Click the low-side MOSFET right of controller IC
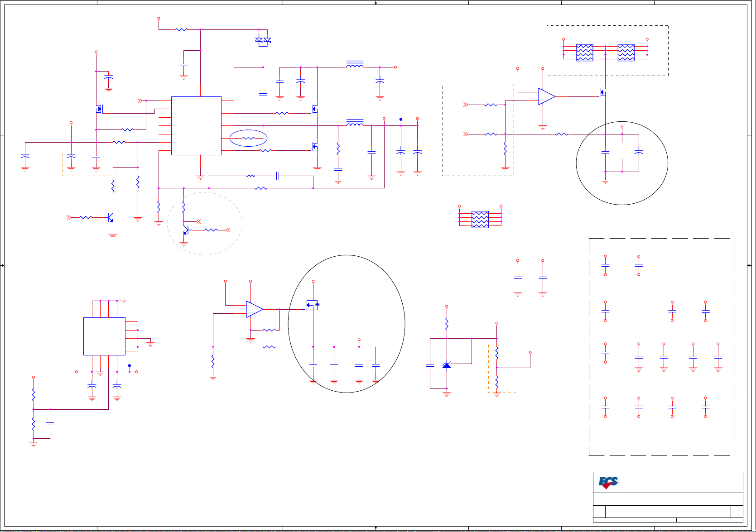This screenshot has width=756, height=532. click(x=314, y=146)
